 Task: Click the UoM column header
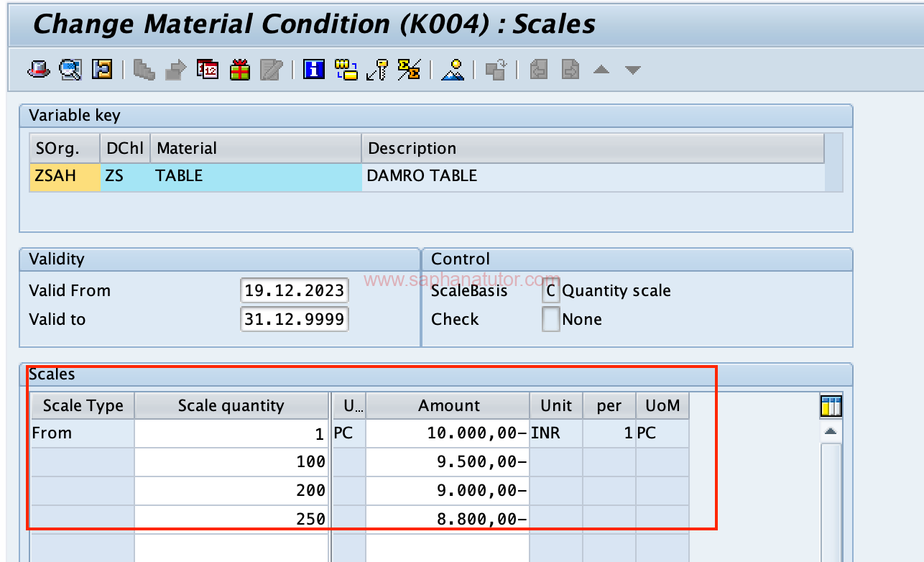tap(662, 405)
